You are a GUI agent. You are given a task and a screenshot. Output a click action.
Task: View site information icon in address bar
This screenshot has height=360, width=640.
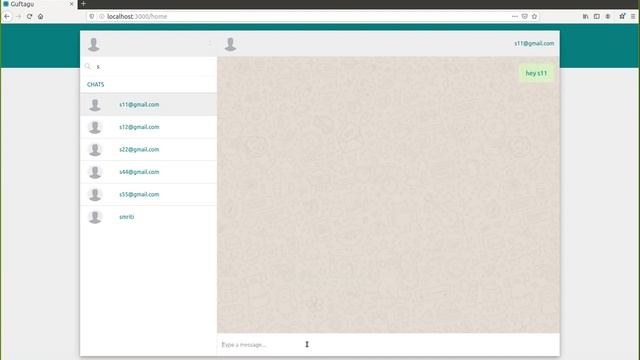[102, 16]
